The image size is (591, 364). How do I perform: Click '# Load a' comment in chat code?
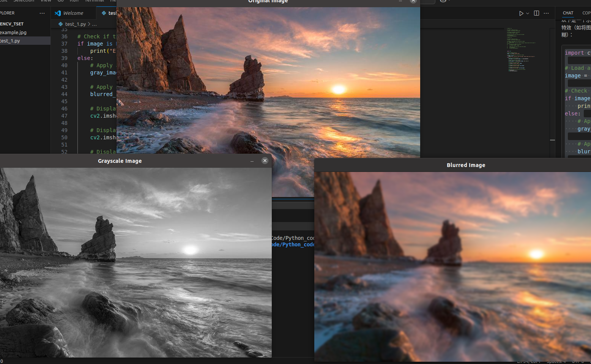pyautogui.click(x=577, y=68)
